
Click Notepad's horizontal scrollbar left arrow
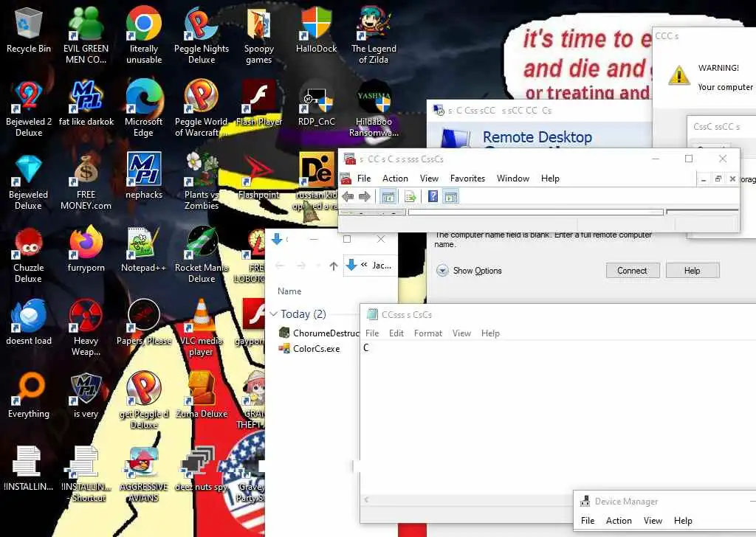366,499
